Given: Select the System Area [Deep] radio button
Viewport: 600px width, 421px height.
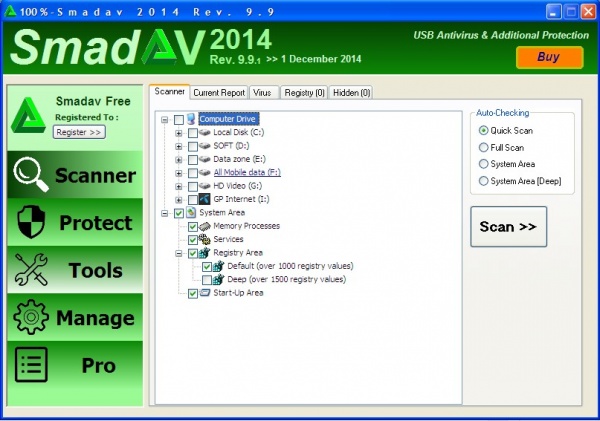Looking at the screenshot, I should pyautogui.click(x=484, y=181).
